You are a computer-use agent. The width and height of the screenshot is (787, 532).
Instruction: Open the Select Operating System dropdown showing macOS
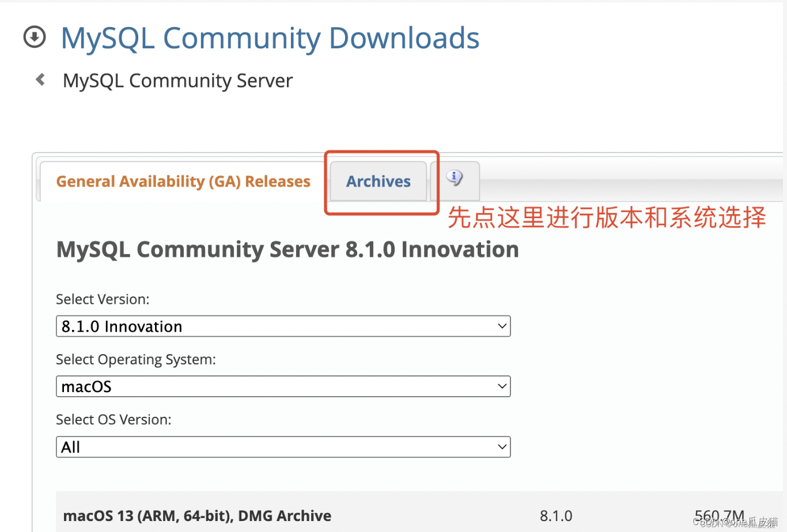[283, 386]
